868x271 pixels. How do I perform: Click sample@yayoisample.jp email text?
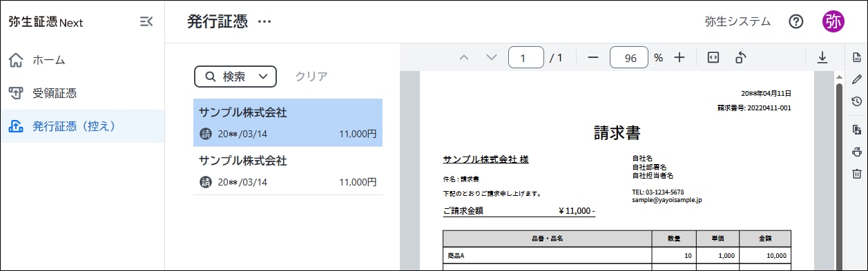[666, 199]
